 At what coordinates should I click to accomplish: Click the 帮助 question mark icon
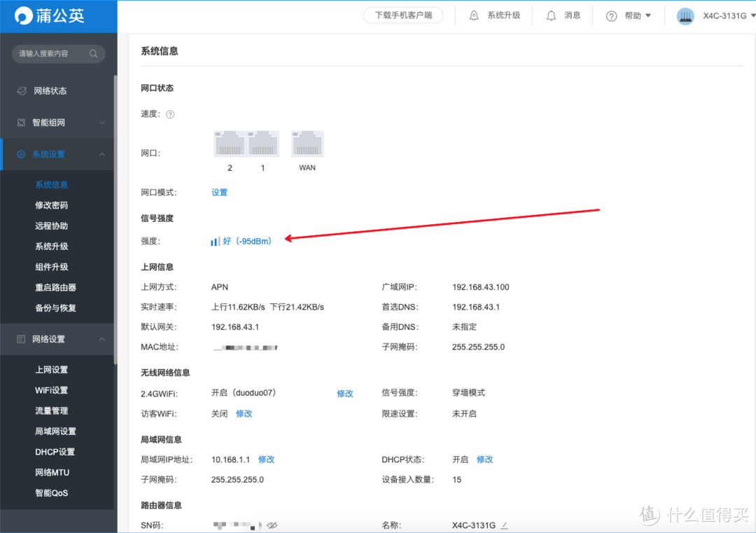(x=612, y=15)
